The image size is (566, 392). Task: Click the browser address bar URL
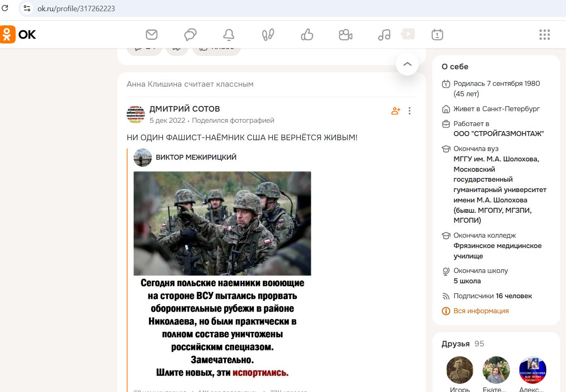click(76, 9)
